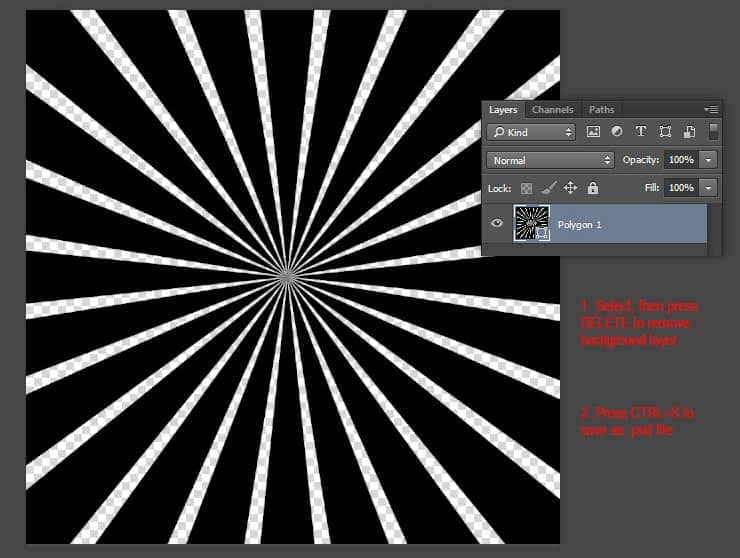The image size is (740, 558).
Task: Open the Fill slider arrow
Action: click(x=708, y=187)
